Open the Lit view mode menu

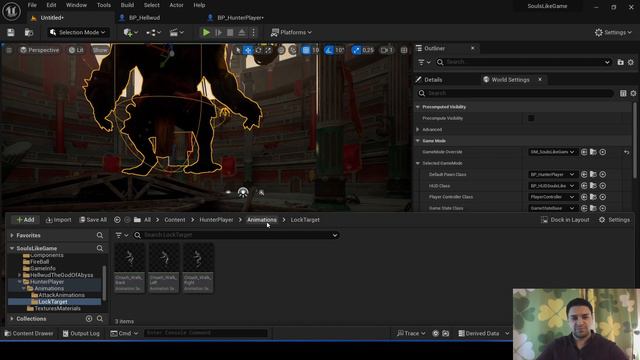tap(76, 50)
